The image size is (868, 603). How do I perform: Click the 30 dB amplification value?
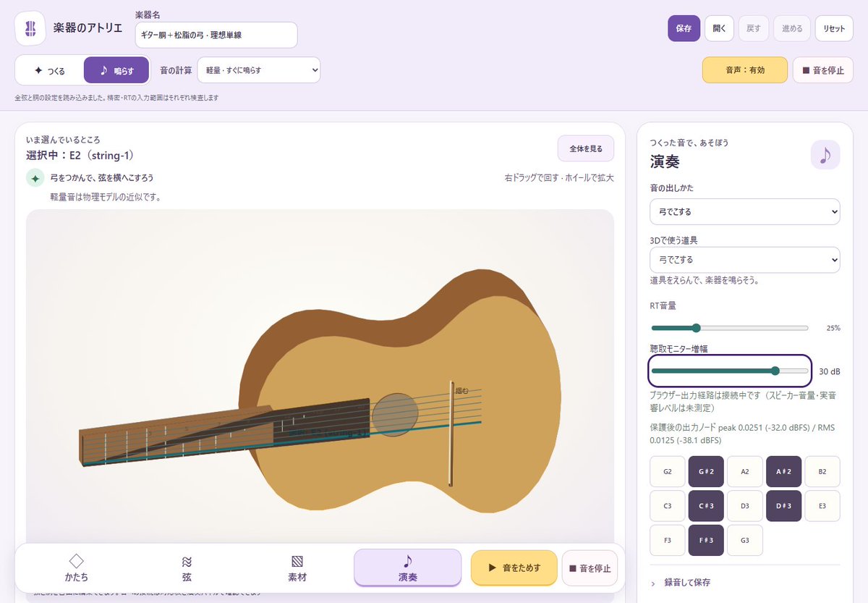click(x=830, y=371)
